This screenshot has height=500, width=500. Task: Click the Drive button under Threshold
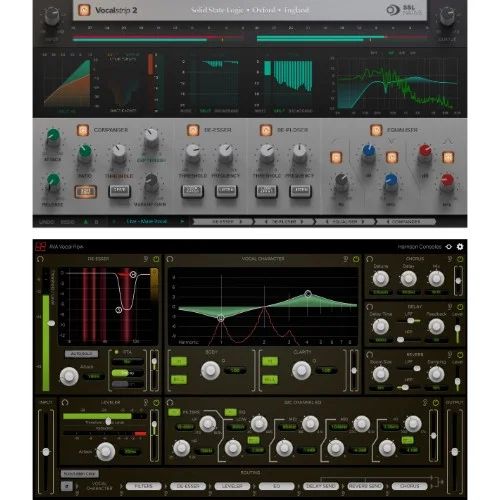[119, 191]
